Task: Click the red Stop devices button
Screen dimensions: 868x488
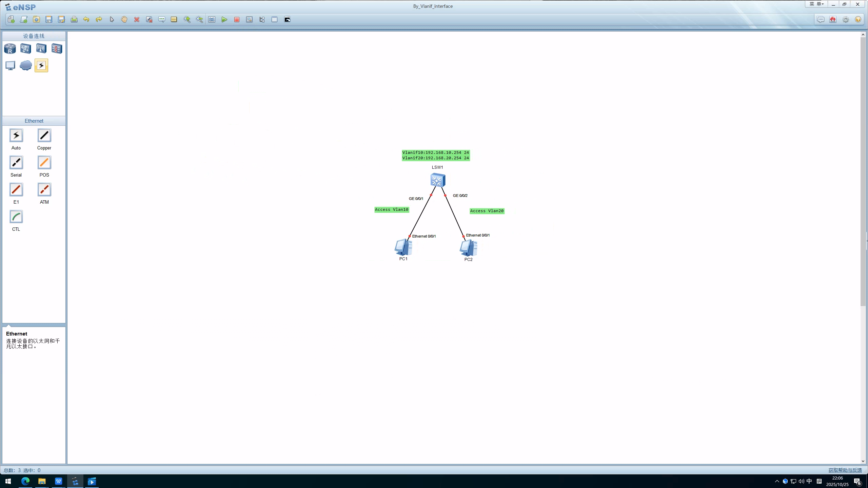Action: pos(237,20)
